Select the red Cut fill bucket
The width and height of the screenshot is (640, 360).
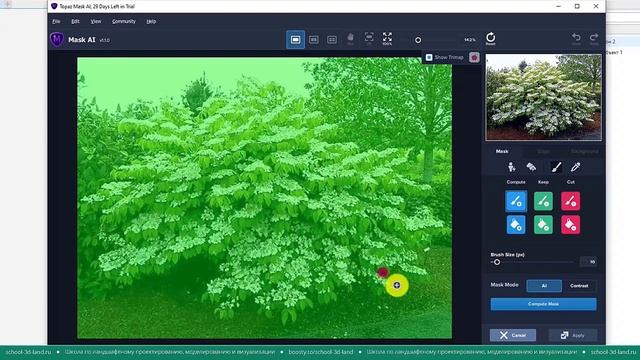[x=571, y=224]
